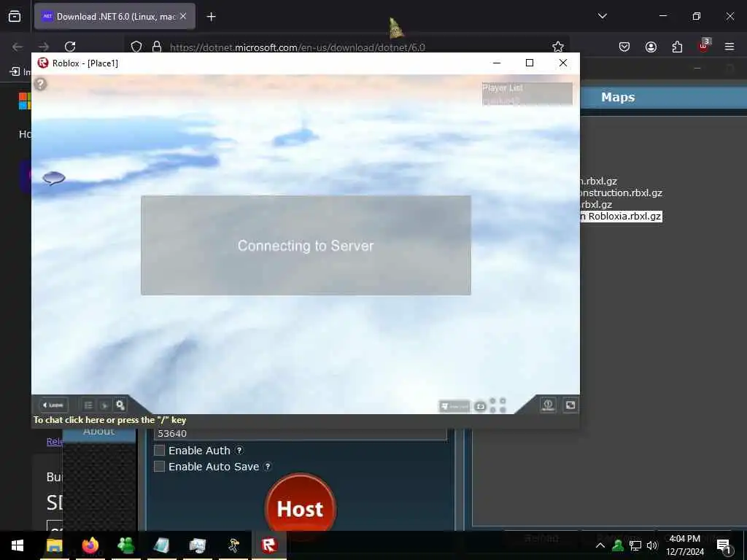Click the port field showing 53640
747x560 pixels.
[x=300, y=433]
